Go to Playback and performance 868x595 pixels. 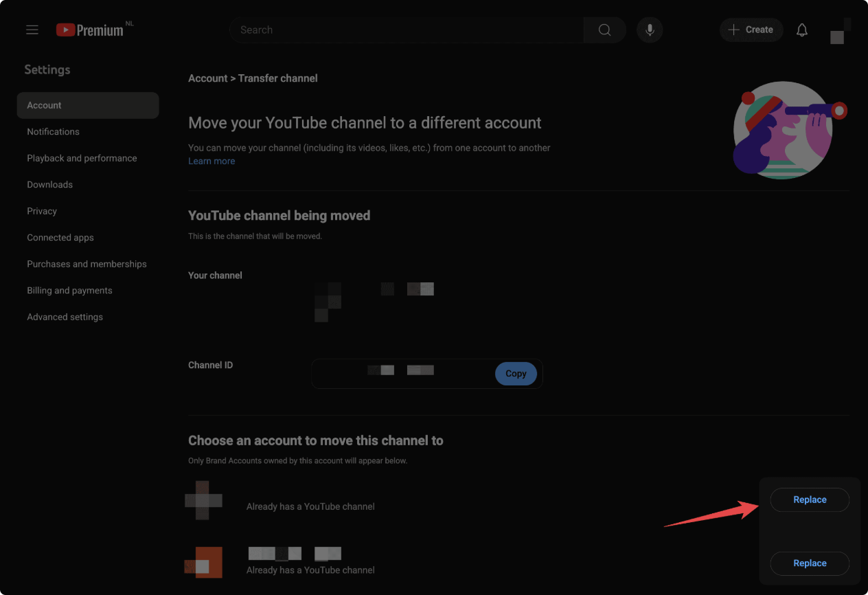(x=82, y=158)
